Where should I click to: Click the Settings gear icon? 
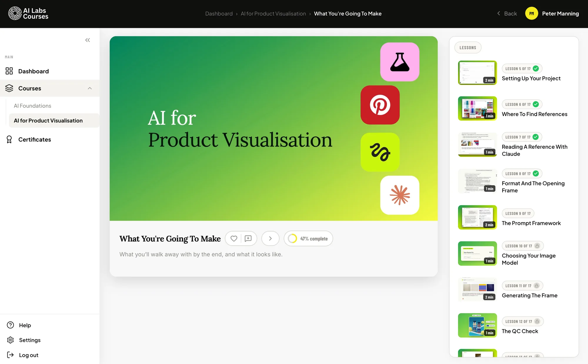tap(10, 340)
